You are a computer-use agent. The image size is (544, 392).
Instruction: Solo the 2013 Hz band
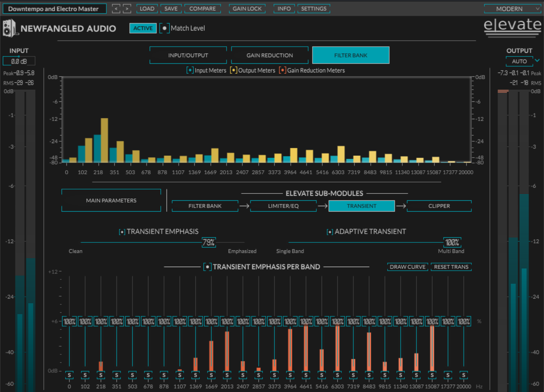point(227,375)
